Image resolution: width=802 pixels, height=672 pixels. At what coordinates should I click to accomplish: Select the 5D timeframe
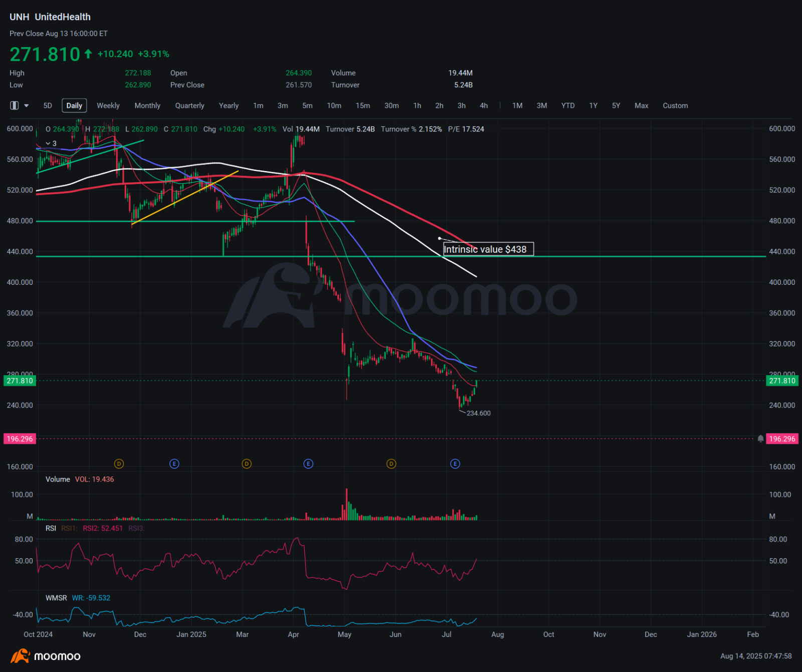[x=48, y=106]
